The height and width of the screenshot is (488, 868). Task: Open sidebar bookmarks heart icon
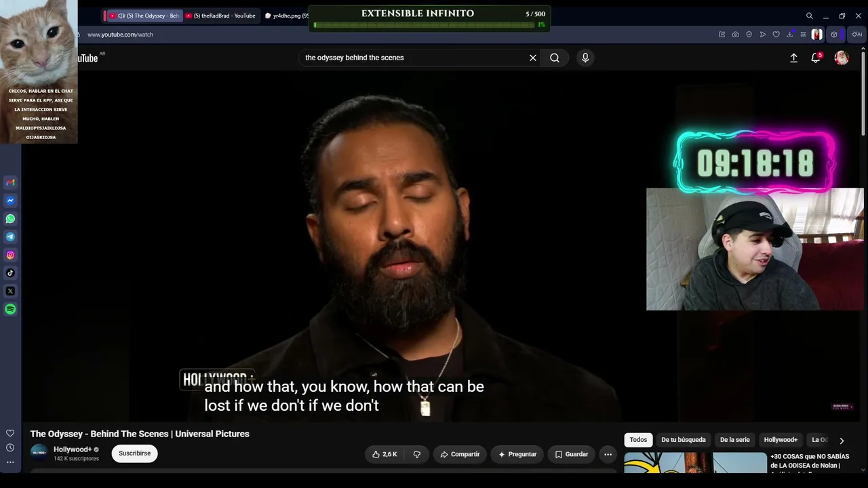pos(10,433)
